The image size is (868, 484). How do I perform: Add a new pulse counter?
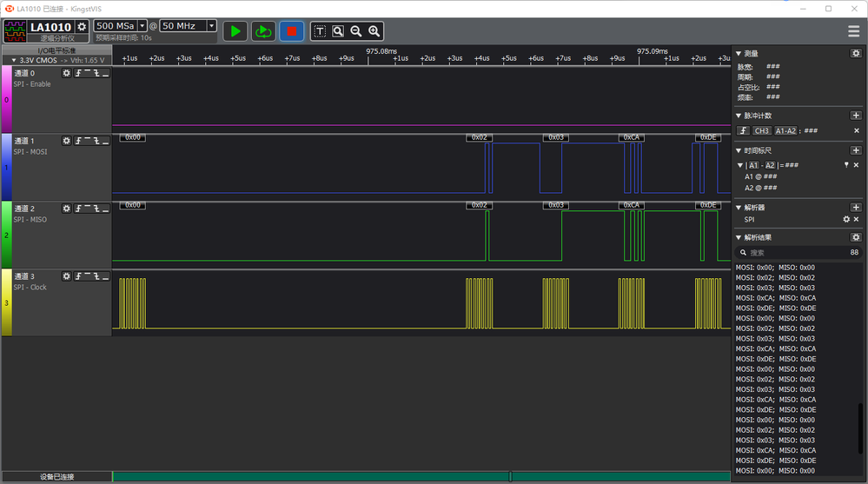point(856,116)
